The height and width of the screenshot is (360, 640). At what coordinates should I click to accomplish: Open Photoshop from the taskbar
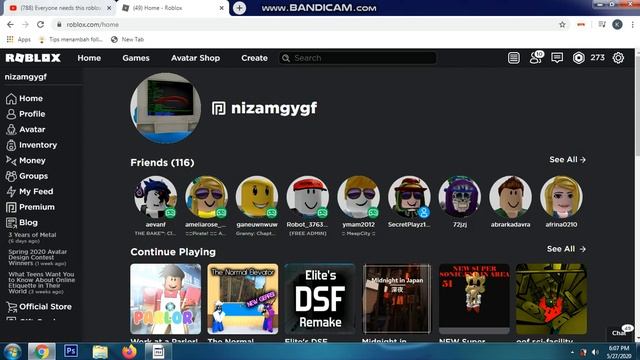(x=71, y=351)
